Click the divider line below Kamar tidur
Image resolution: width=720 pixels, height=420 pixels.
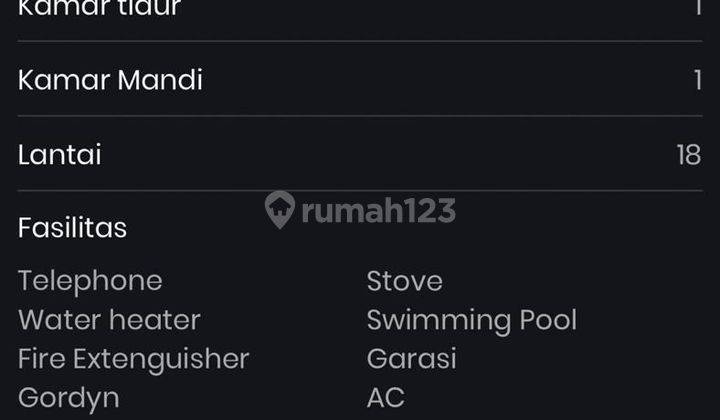click(x=360, y=41)
